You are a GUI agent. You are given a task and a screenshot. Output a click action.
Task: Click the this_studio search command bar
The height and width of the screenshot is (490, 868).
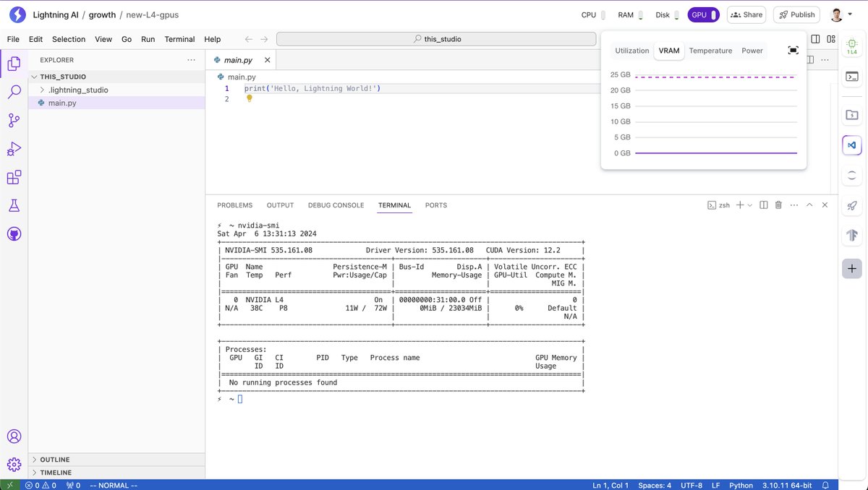tap(437, 39)
